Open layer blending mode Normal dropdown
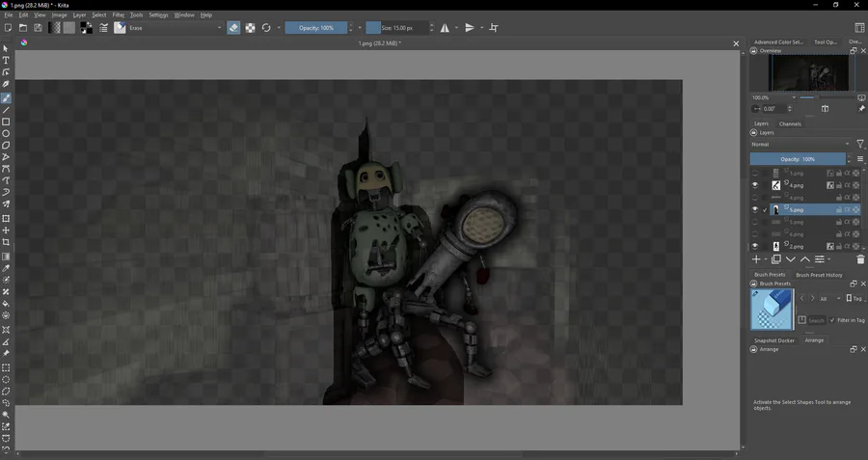Image resolution: width=868 pixels, height=460 pixels. pos(800,144)
